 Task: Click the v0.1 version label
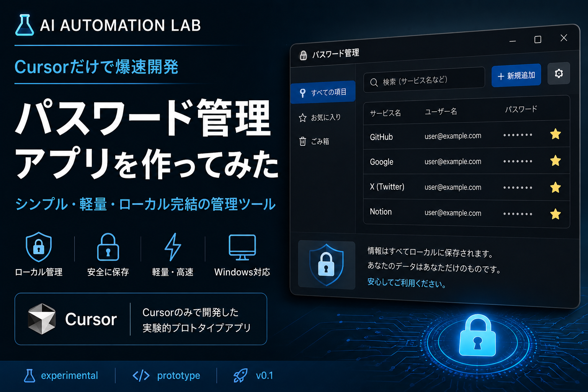[265, 376]
